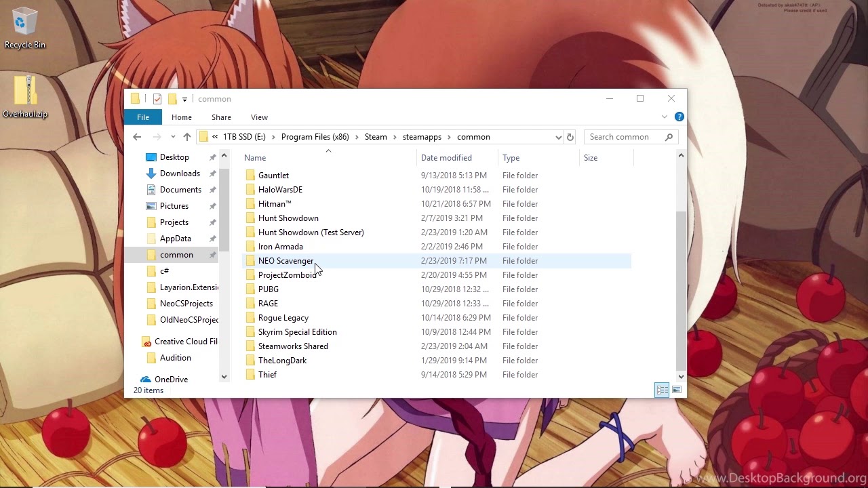
Task: Open the File ribbon tab
Action: point(143,117)
